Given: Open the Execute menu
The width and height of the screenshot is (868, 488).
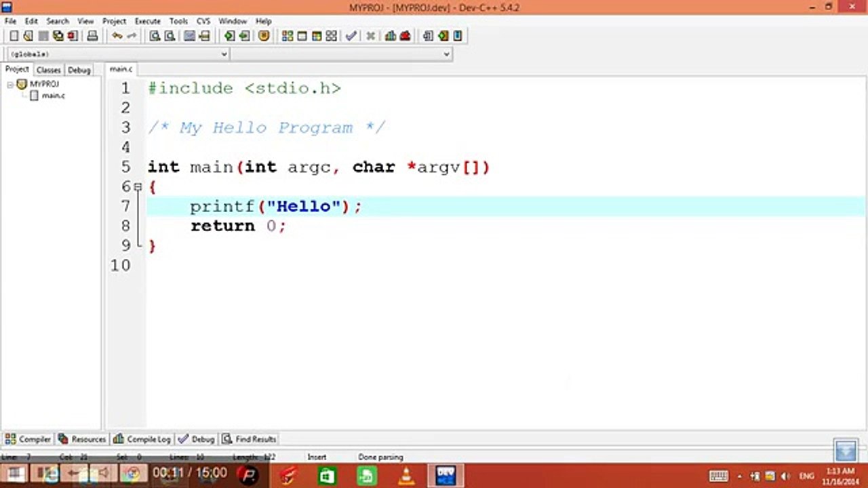Looking at the screenshot, I should tap(147, 21).
